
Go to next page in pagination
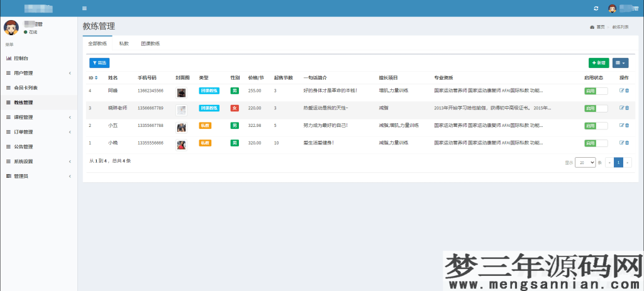click(x=627, y=163)
